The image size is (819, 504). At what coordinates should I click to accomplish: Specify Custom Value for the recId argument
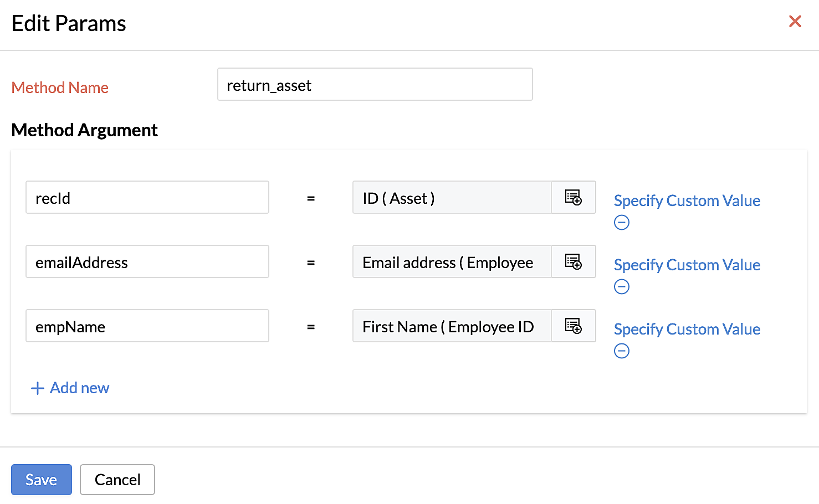pyautogui.click(x=687, y=200)
